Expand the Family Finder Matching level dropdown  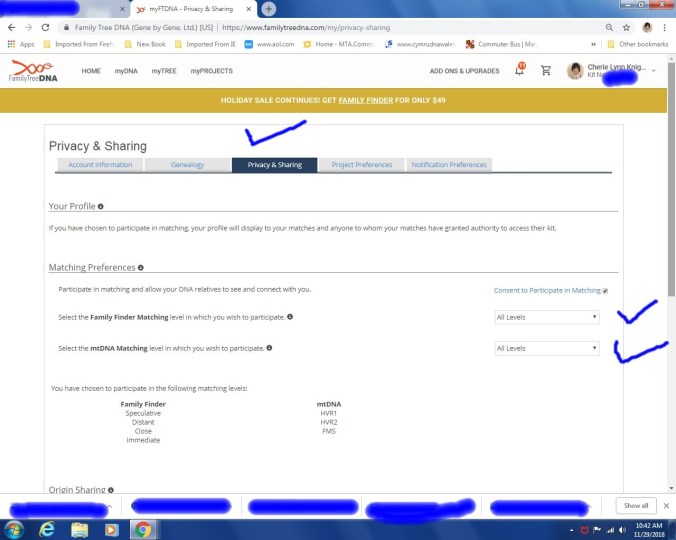coord(547,317)
